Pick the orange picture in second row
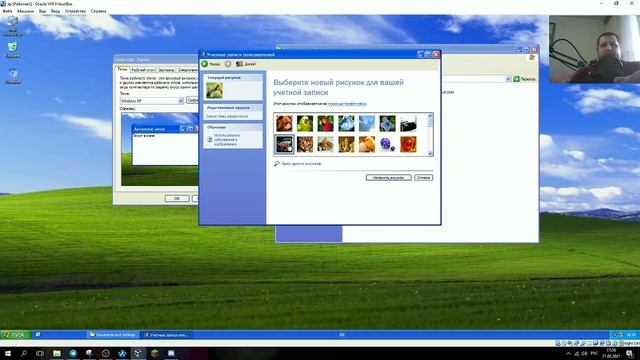 pyautogui.click(x=367, y=144)
